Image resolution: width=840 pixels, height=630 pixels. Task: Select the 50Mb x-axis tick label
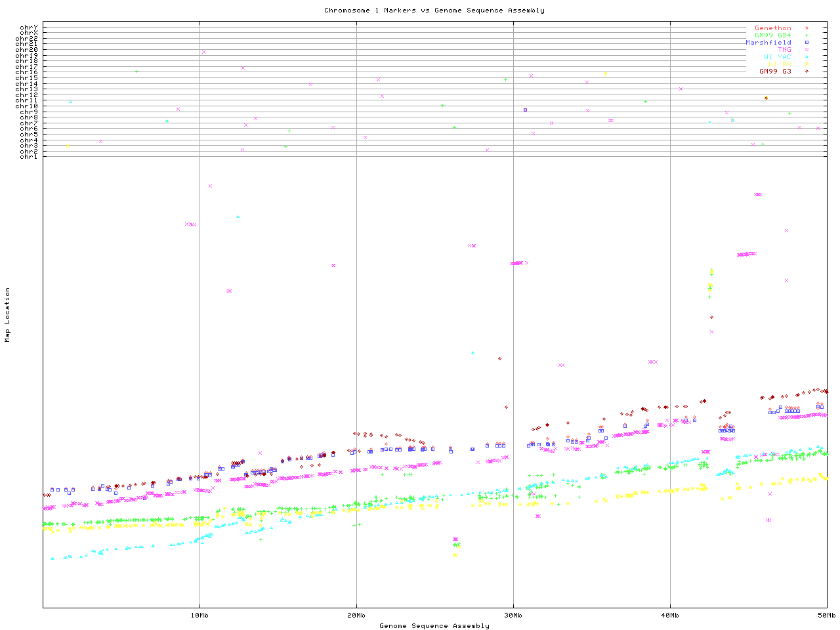coord(826,616)
